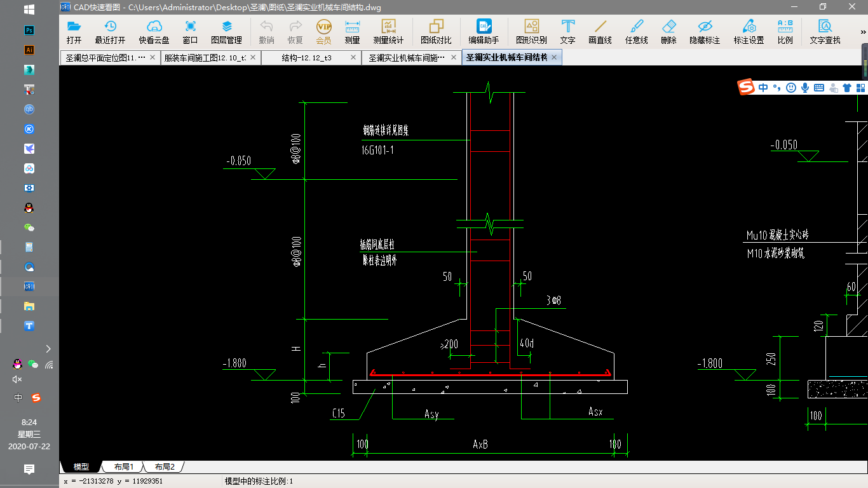Click Sogou voice input microphone
This screenshot has height=488, width=868.
click(805, 88)
